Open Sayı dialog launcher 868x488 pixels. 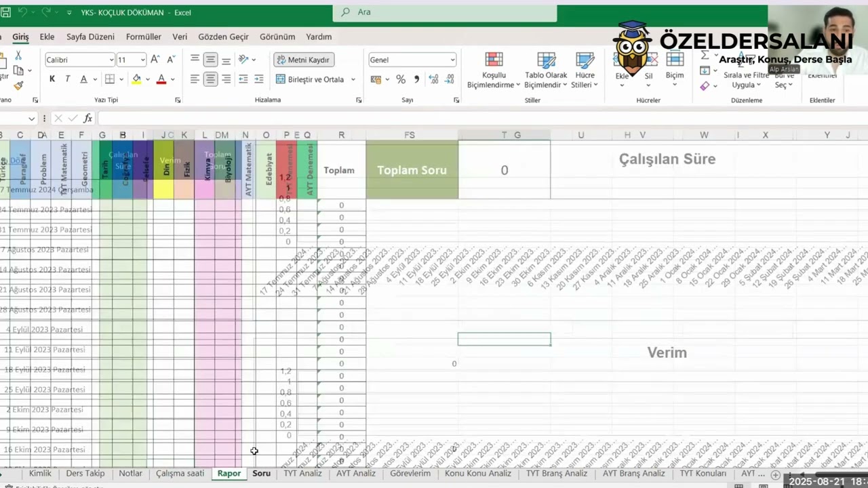[x=456, y=100]
